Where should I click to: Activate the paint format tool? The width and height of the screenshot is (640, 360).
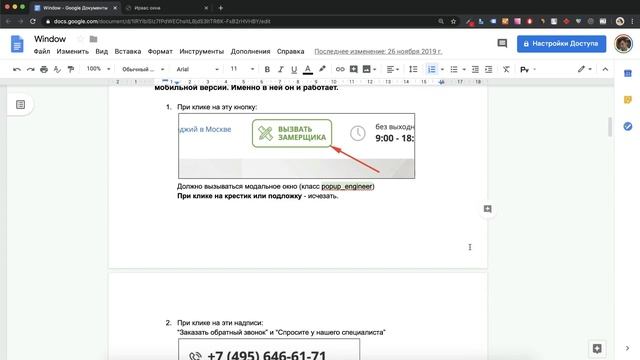pos(71,69)
